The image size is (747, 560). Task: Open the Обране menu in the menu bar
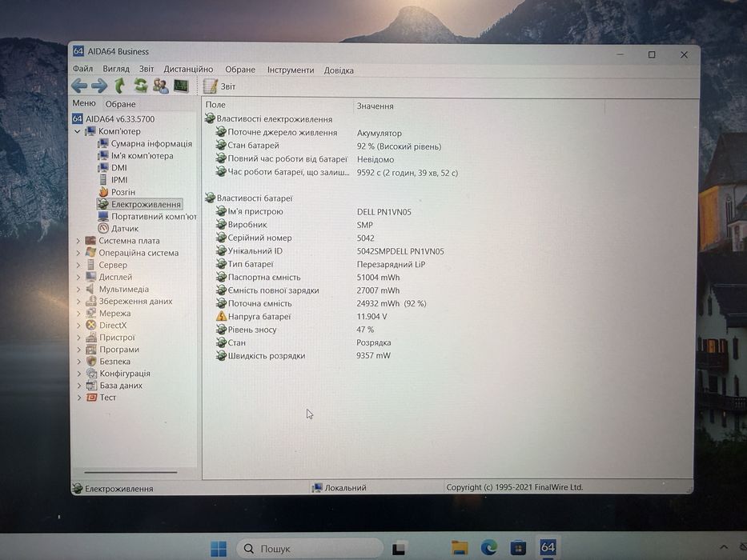point(240,70)
